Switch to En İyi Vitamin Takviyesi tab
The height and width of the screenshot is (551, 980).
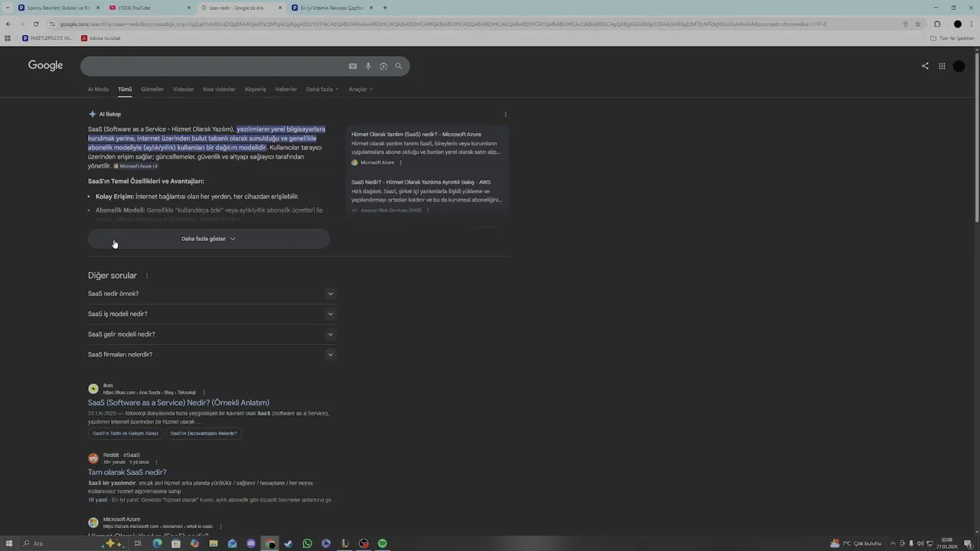(x=332, y=8)
